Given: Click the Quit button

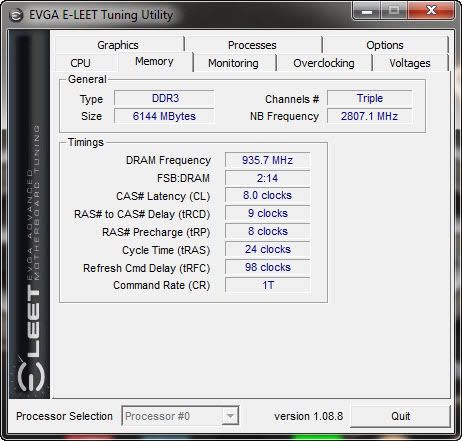Looking at the screenshot, I should pos(400,416).
